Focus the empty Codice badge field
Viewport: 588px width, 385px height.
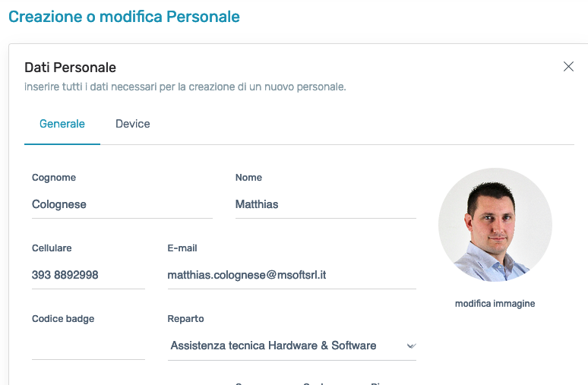(88, 346)
